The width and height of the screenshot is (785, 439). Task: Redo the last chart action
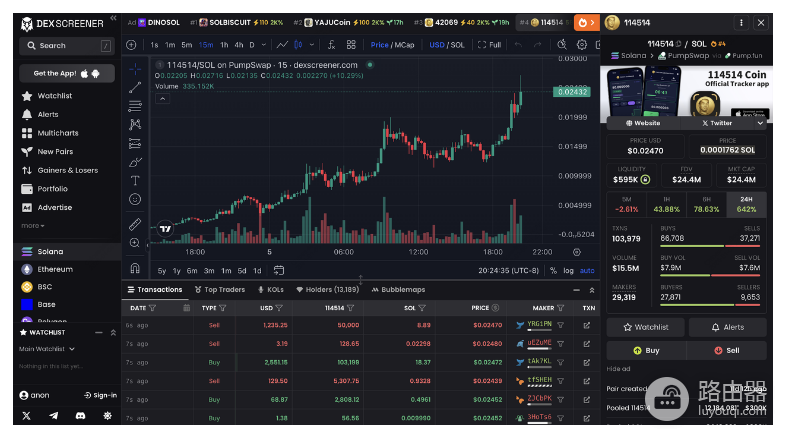(537, 45)
